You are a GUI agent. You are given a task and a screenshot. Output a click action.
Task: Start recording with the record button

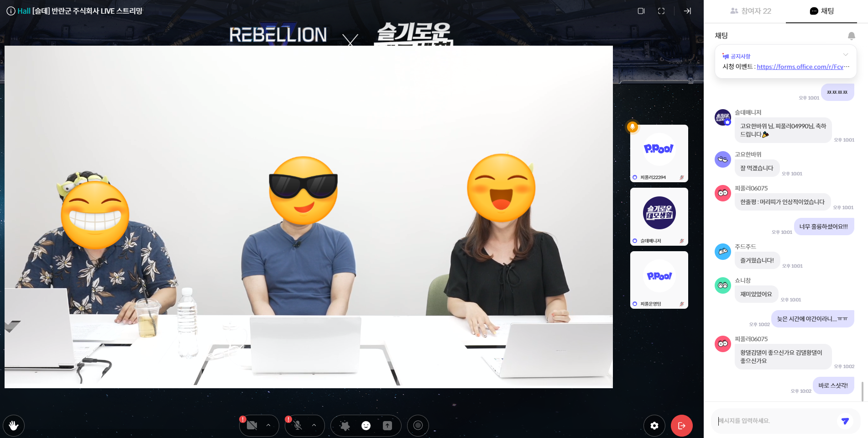[418, 426]
